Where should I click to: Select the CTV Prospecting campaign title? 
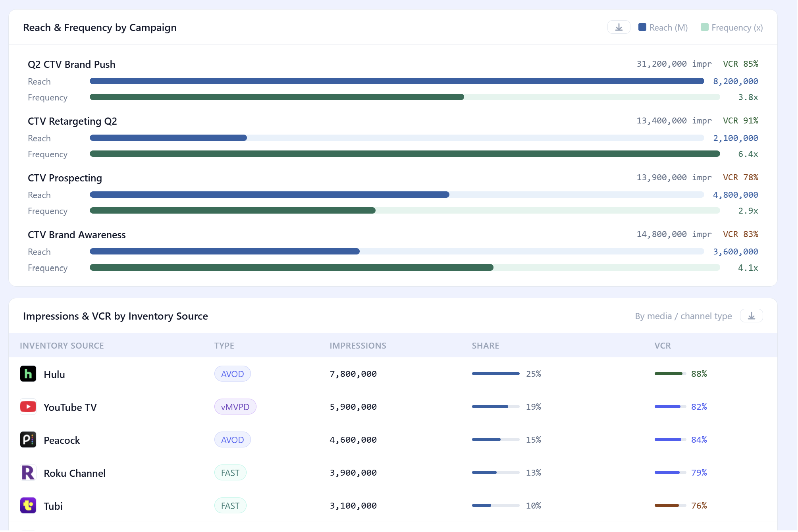(x=65, y=178)
